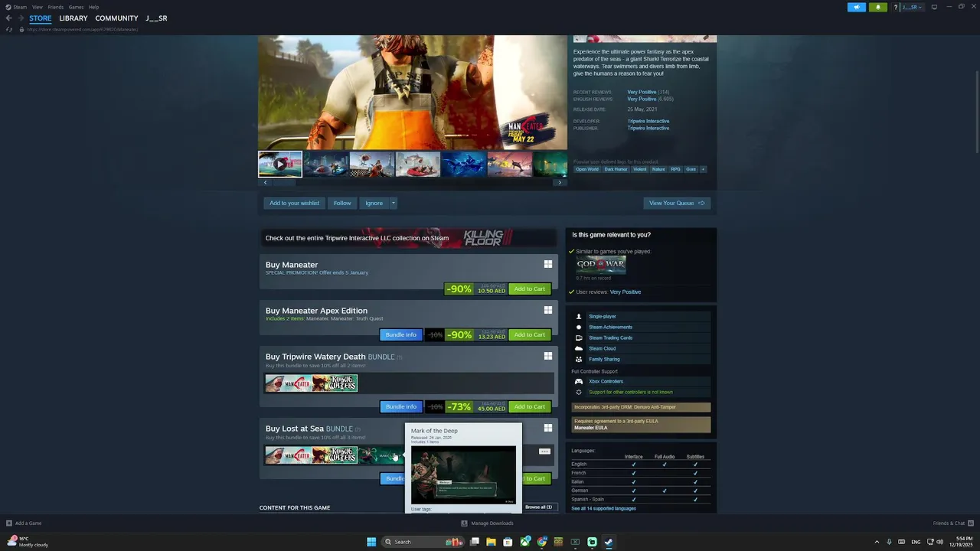The image size is (980, 551).
Task: Click the God of War game thumbnail
Action: pyautogui.click(x=601, y=265)
